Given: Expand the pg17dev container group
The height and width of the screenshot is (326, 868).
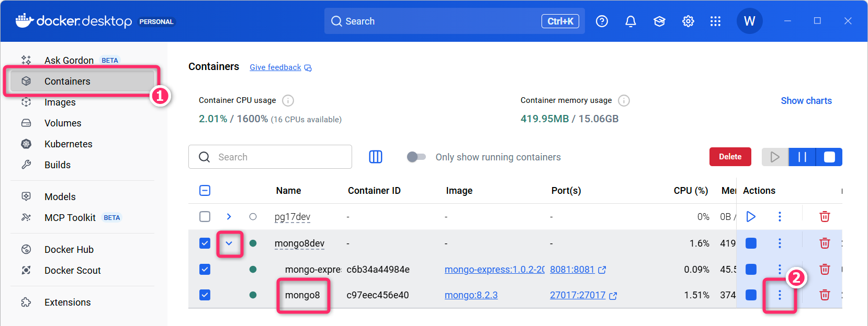Looking at the screenshot, I should [x=229, y=216].
